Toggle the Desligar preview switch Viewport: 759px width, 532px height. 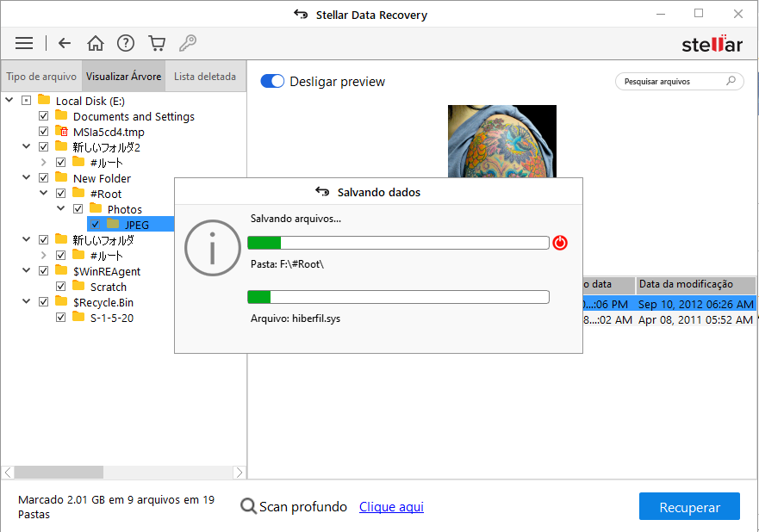(x=272, y=81)
